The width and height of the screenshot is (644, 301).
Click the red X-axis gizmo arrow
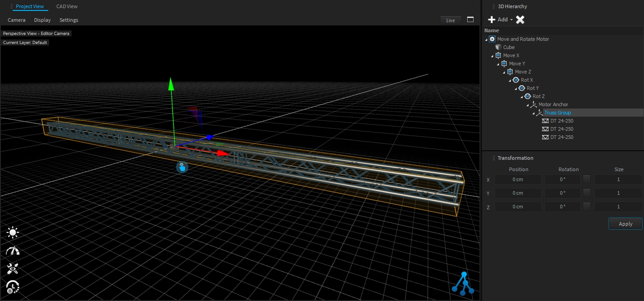222,153
